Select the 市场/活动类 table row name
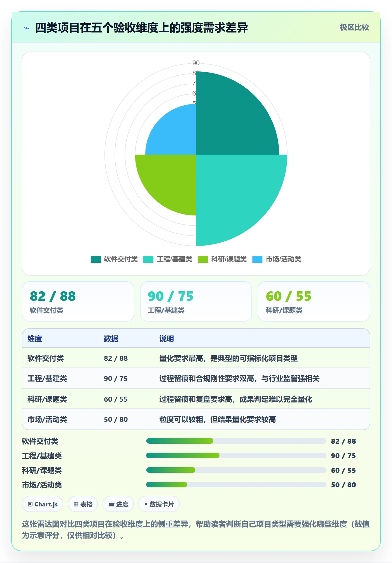 point(47,419)
